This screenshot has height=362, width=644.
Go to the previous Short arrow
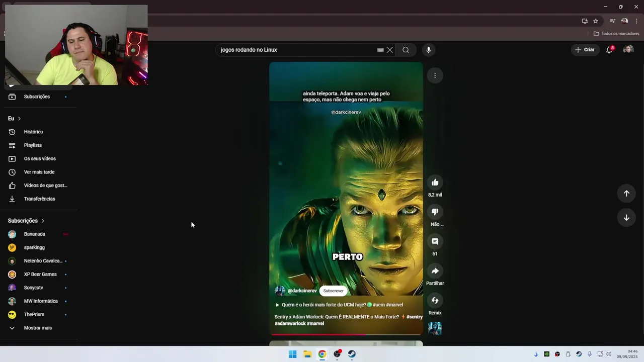[x=626, y=194]
